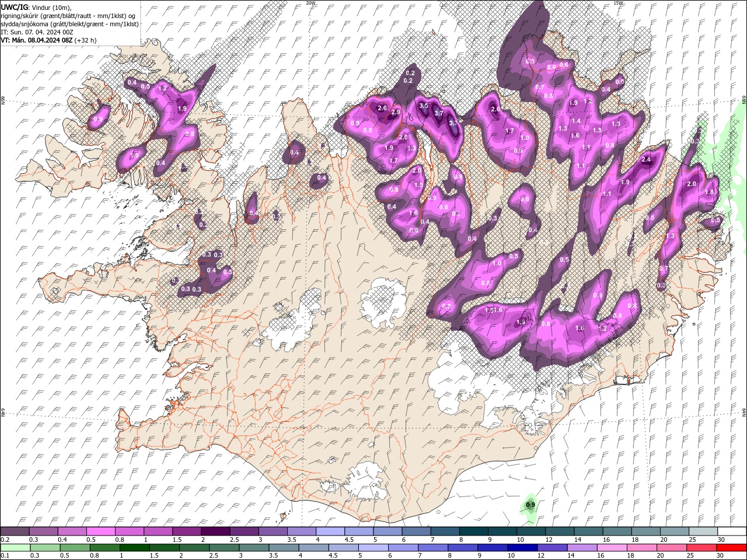The width and height of the screenshot is (747, 560).
Task: Select the rain legend swatch starting at 1
Action: (x=135, y=548)
